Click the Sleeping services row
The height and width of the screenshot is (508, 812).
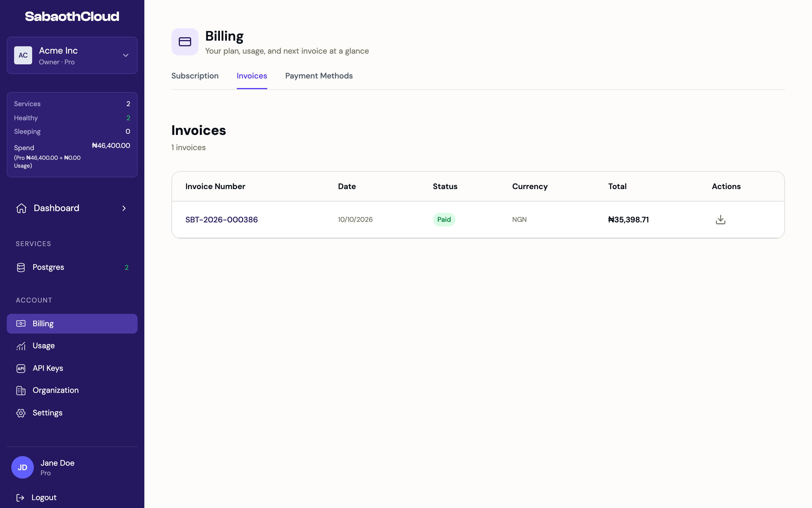(72, 132)
